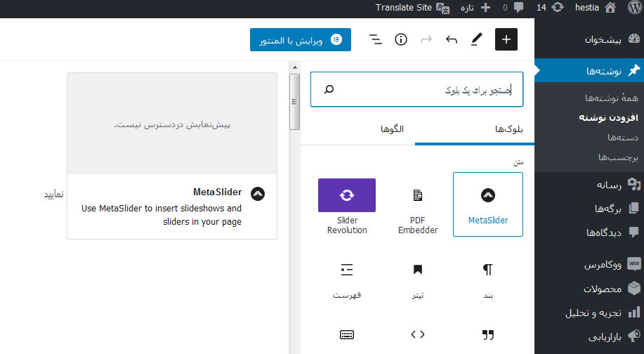The image size is (644, 354).
Task: Undo with the back arrow icon
Action: click(452, 39)
